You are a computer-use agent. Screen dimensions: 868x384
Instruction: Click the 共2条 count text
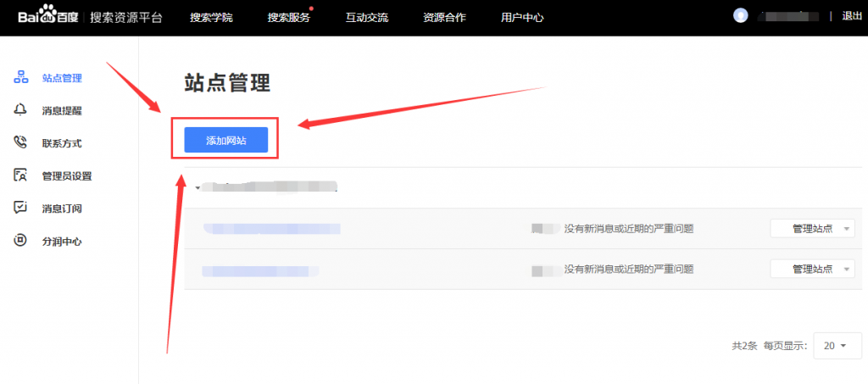(744, 346)
